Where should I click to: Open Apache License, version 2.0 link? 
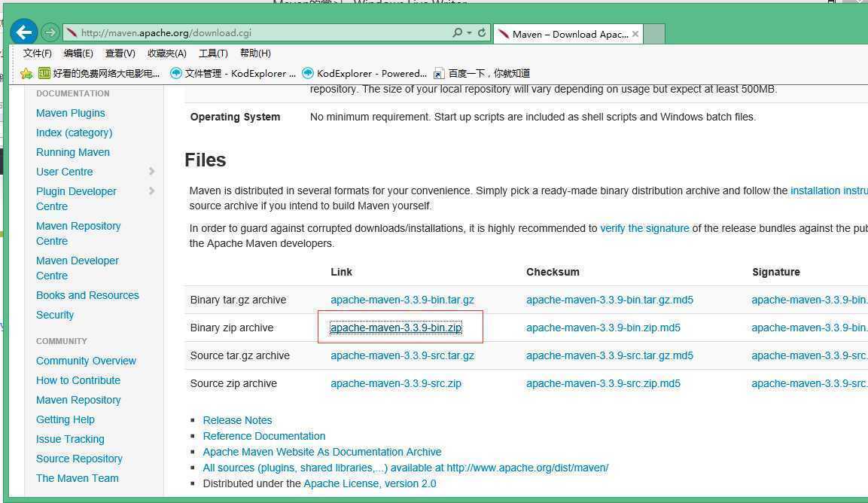[x=370, y=483]
